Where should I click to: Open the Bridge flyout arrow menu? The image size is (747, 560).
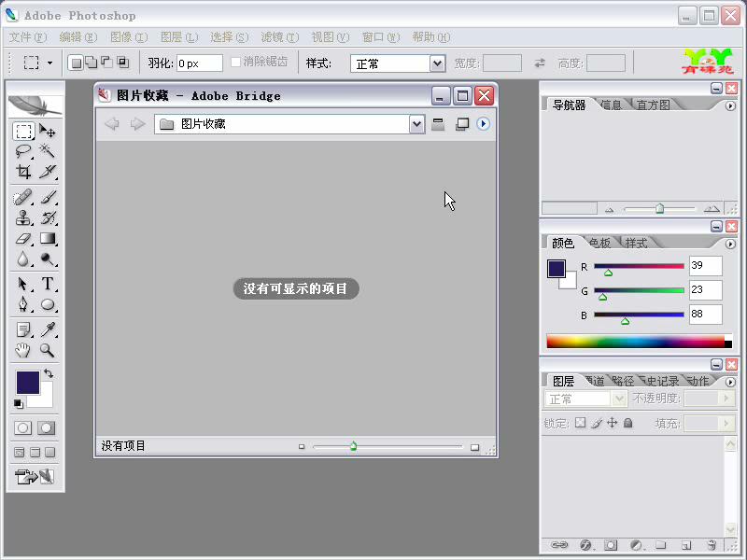pos(483,124)
